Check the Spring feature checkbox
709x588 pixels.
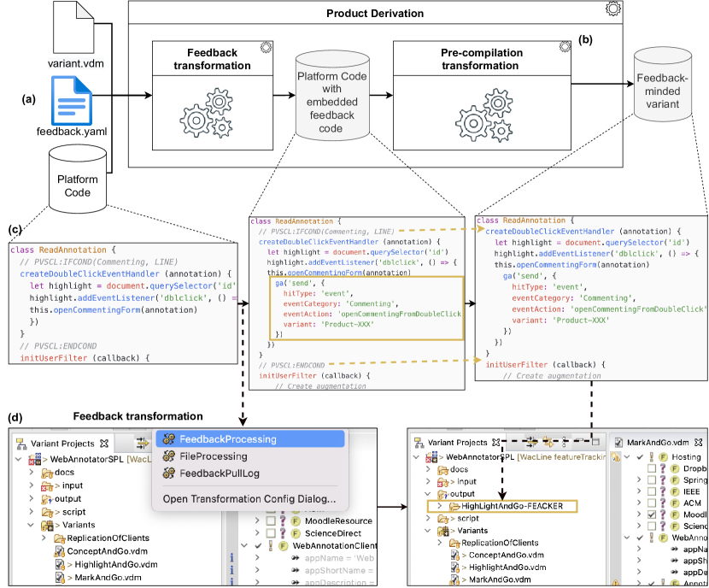coord(652,479)
